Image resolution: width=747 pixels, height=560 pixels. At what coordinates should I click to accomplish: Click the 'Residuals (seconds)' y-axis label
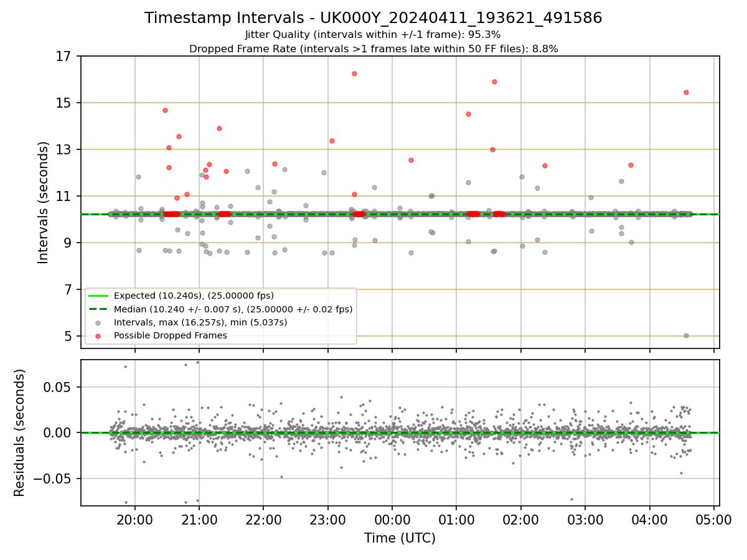(20, 432)
